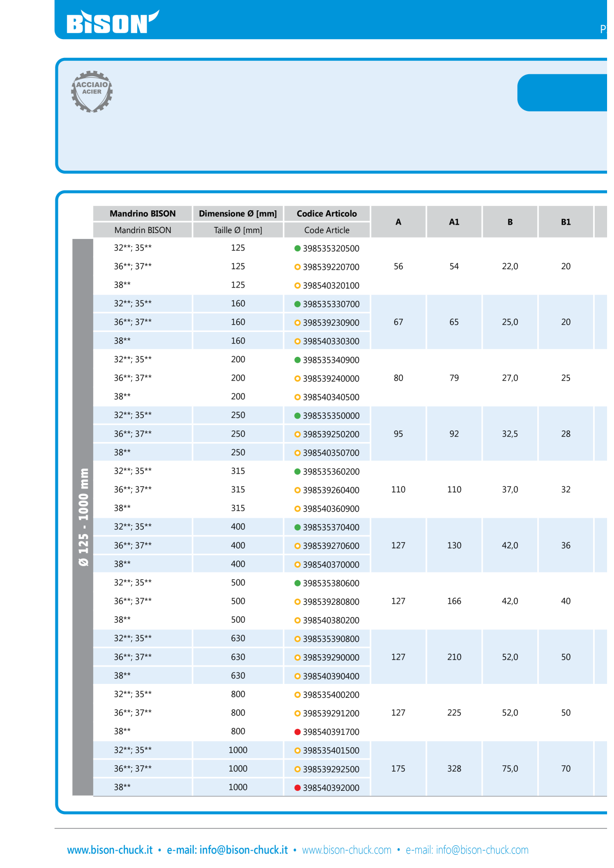Click the A1 value 328

(454, 769)
